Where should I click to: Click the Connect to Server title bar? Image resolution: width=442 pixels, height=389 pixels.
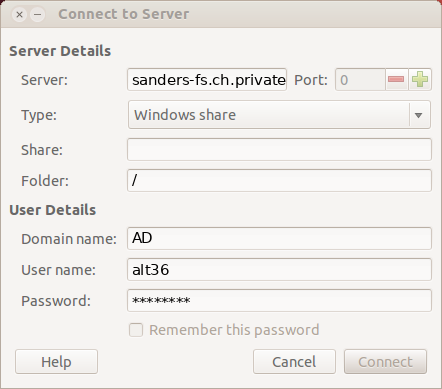click(221, 14)
